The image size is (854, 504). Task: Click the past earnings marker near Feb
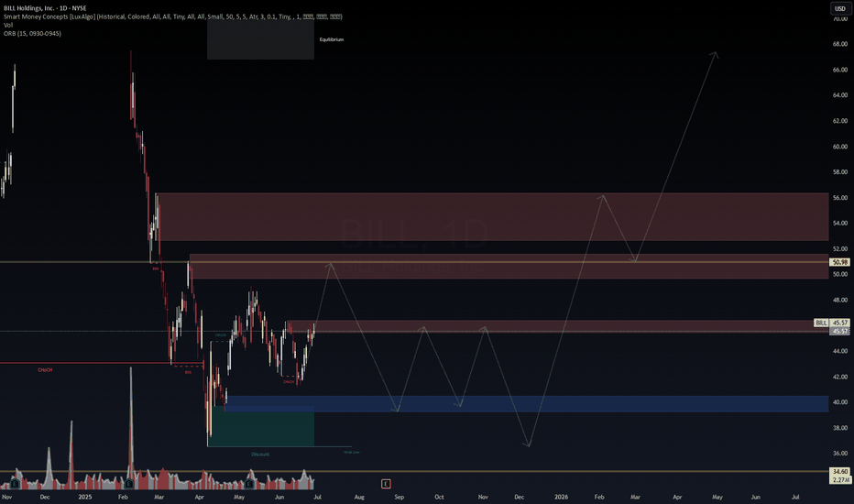coord(129,484)
